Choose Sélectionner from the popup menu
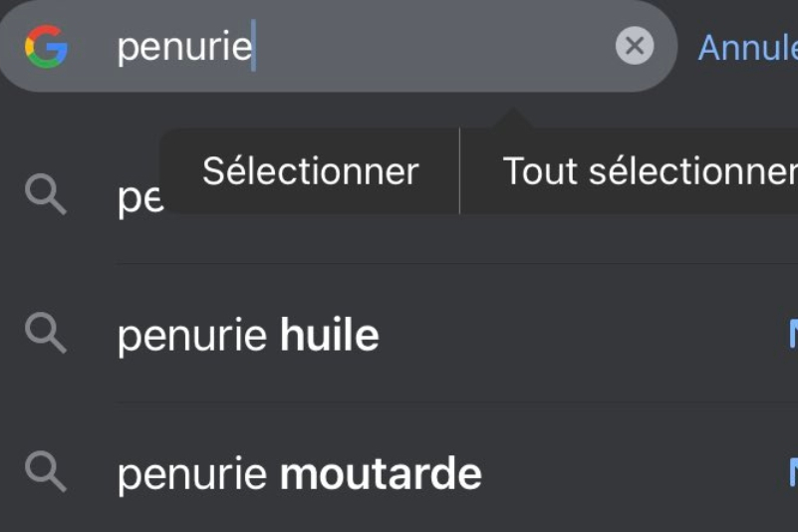The width and height of the screenshot is (798, 532). pos(310,170)
